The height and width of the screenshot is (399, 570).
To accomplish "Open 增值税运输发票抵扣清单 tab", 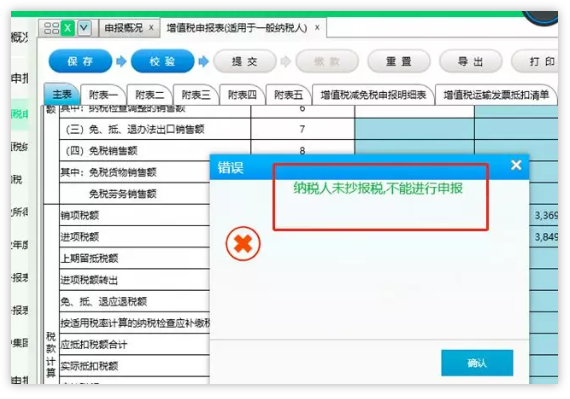I will coord(496,95).
